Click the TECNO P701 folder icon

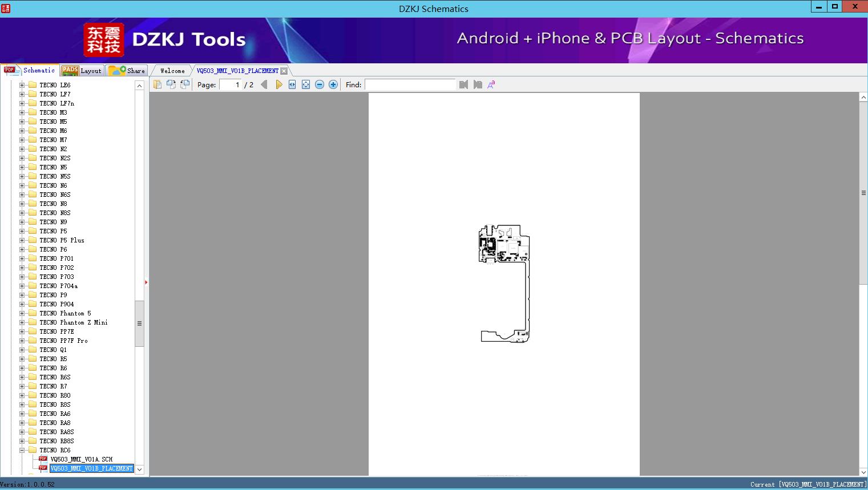point(33,258)
